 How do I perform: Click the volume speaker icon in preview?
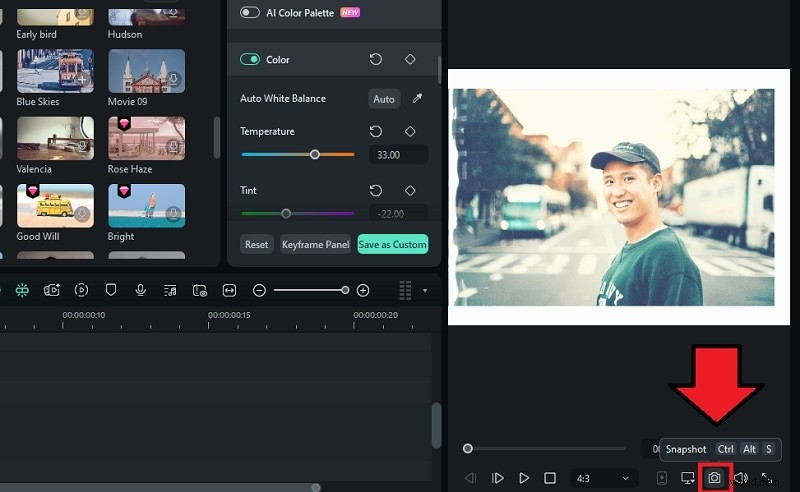point(741,478)
